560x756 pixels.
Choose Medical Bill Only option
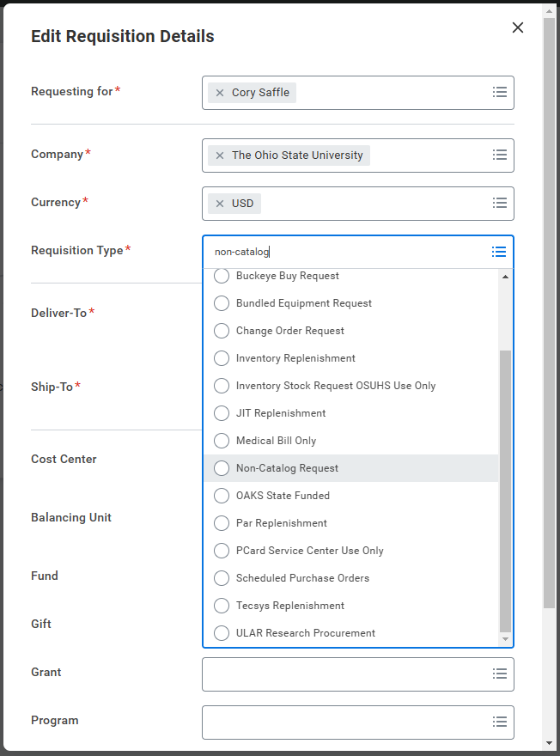coord(222,441)
